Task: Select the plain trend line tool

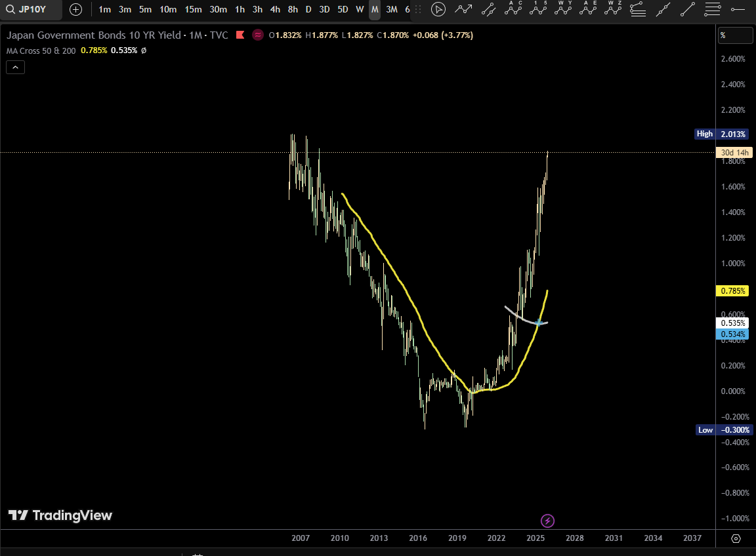Action: pyautogui.click(x=688, y=9)
